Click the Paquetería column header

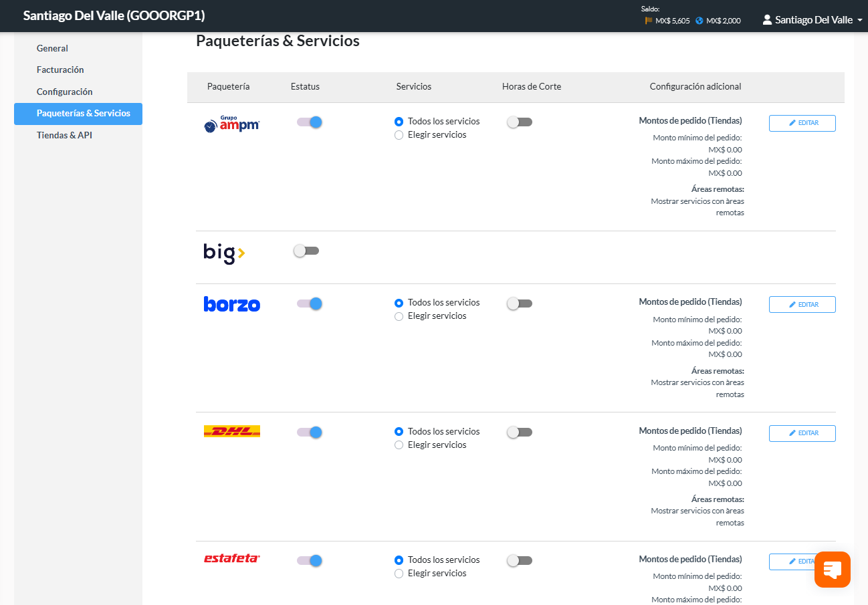[229, 87]
